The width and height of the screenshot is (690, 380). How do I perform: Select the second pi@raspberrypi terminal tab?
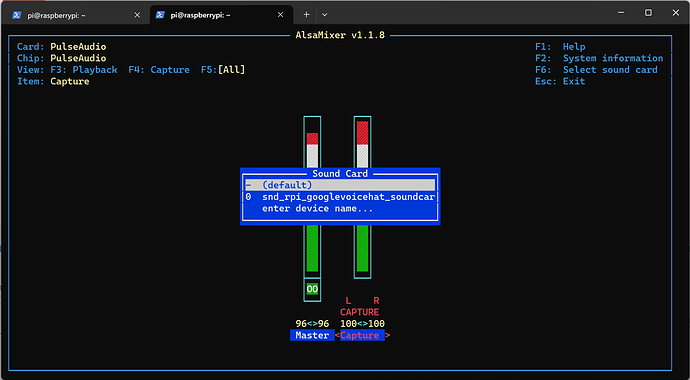point(221,15)
